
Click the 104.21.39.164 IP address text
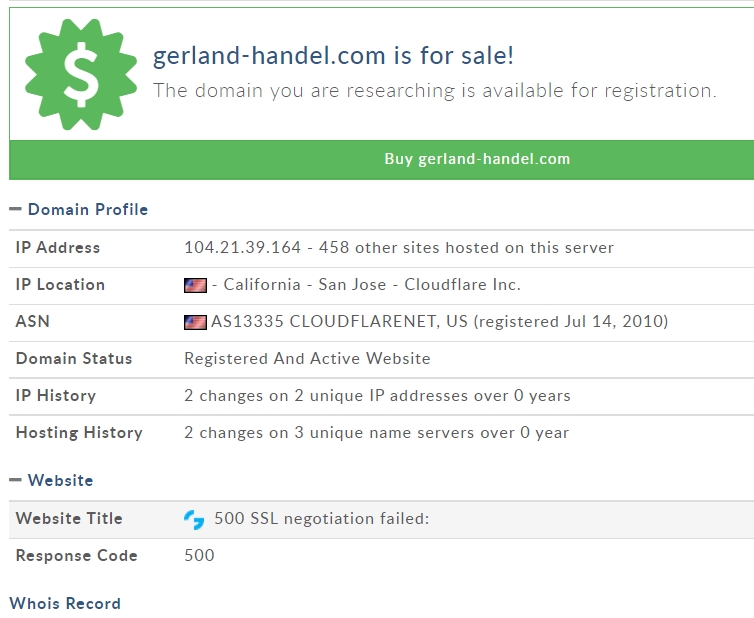pyautogui.click(x=242, y=248)
